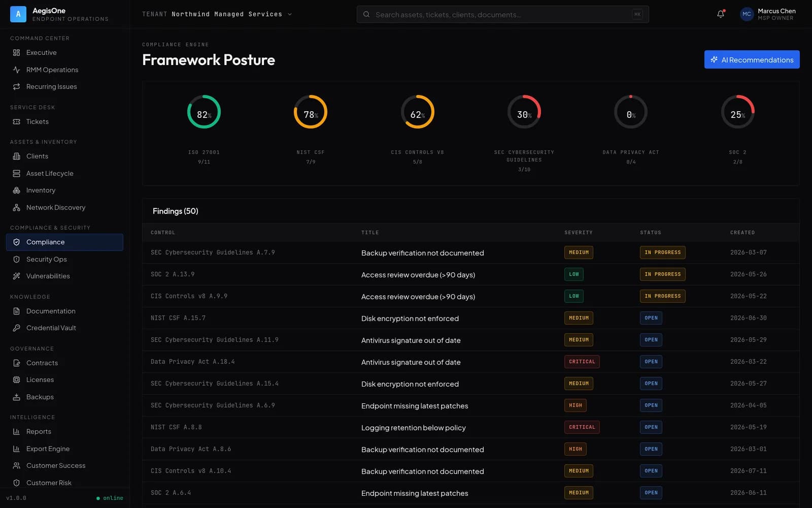Select the NIST CSF 78% gauge
Screen dimensions: 812x508
pos(311,112)
